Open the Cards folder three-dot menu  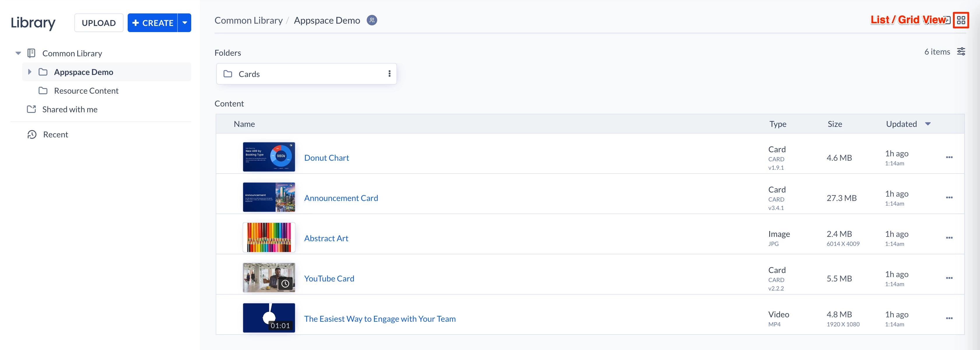click(389, 74)
